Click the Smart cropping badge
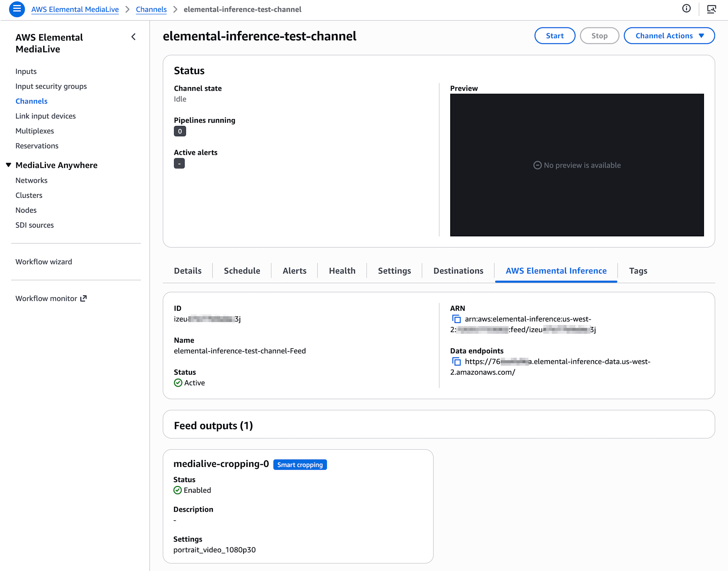 (x=300, y=465)
